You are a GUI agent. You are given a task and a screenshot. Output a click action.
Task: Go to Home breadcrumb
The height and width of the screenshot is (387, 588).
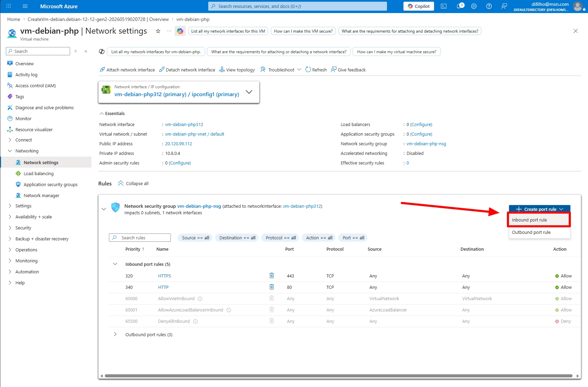pos(14,19)
